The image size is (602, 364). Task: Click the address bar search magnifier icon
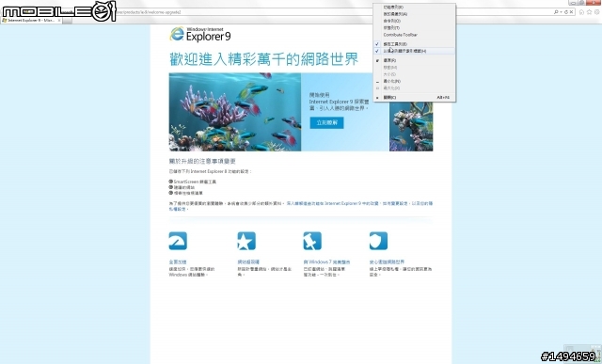coord(556,12)
